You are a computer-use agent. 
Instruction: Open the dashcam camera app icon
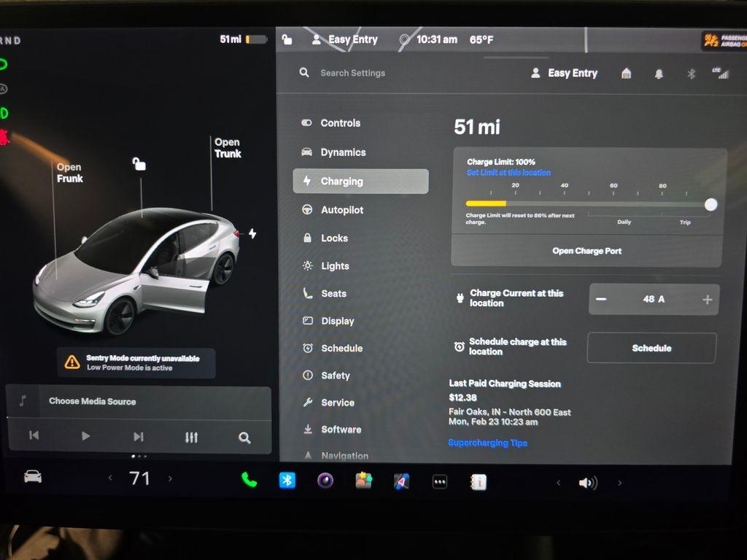point(325,481)
